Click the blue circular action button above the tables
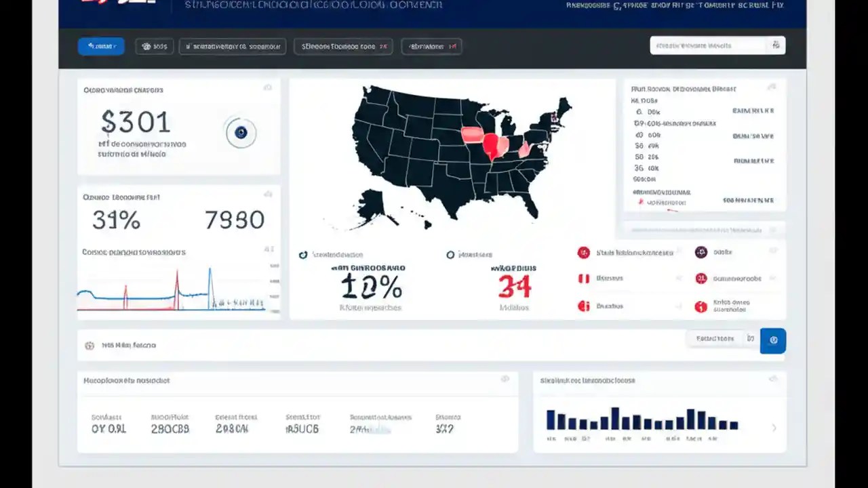The image size is (868, 488). click(x=773, y=341)
